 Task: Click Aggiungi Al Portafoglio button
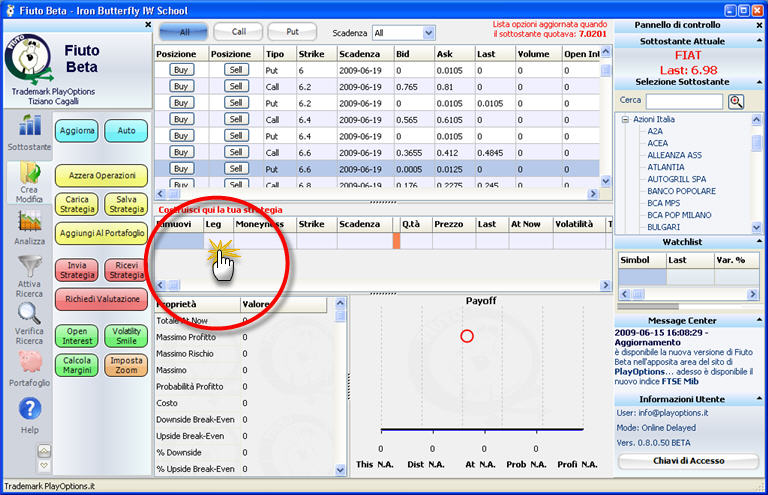point(102,234)
